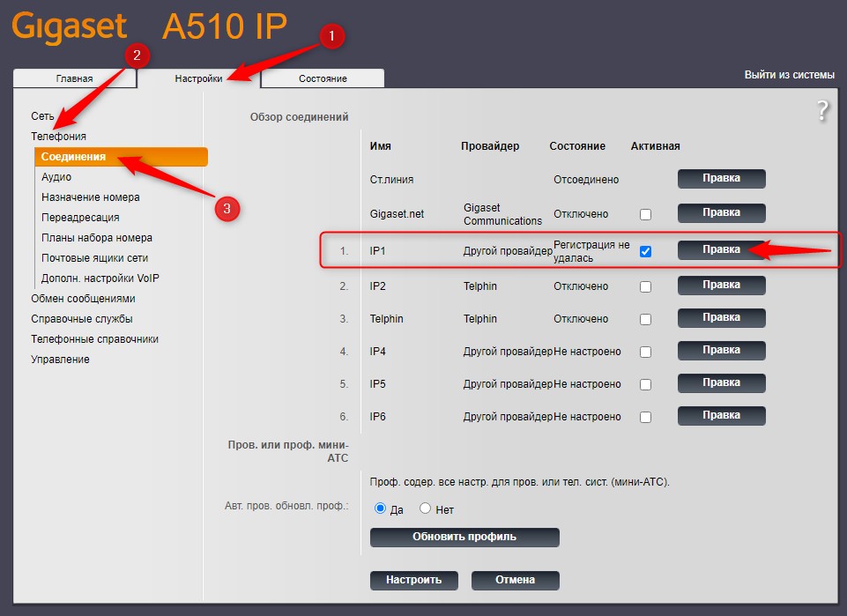Image resolution: width=847 pixels, height=616 pixels.
Task: Click the Обновить профиль button
Action: tap(464, 538)
